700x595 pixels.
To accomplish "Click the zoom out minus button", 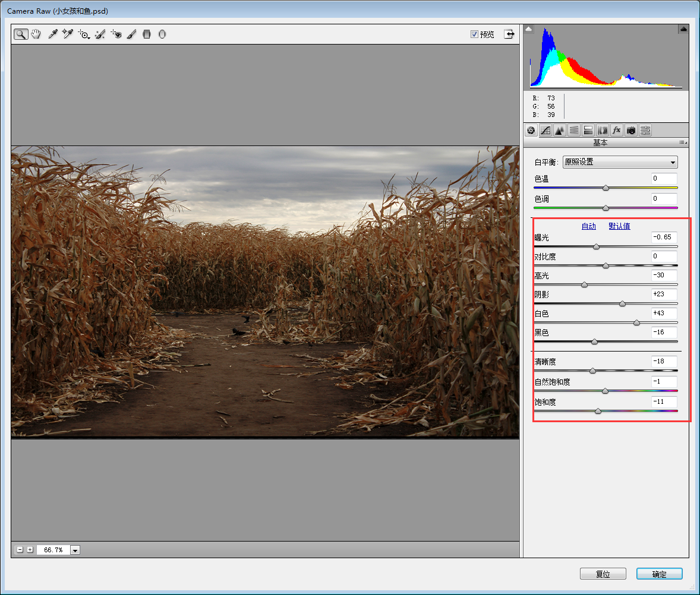I will [20, 550].
